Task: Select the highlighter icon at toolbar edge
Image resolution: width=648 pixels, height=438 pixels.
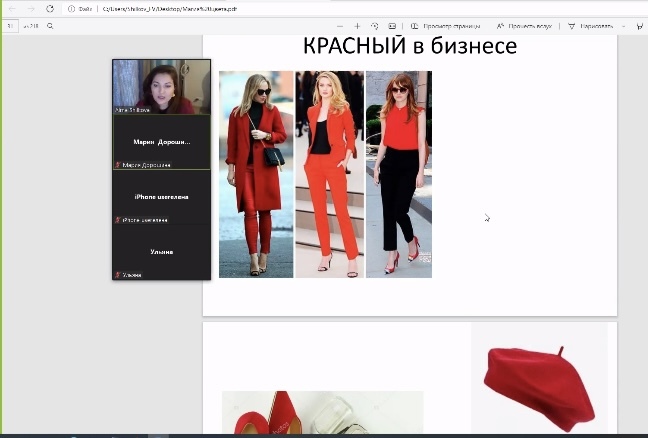Action: [640, 26]
